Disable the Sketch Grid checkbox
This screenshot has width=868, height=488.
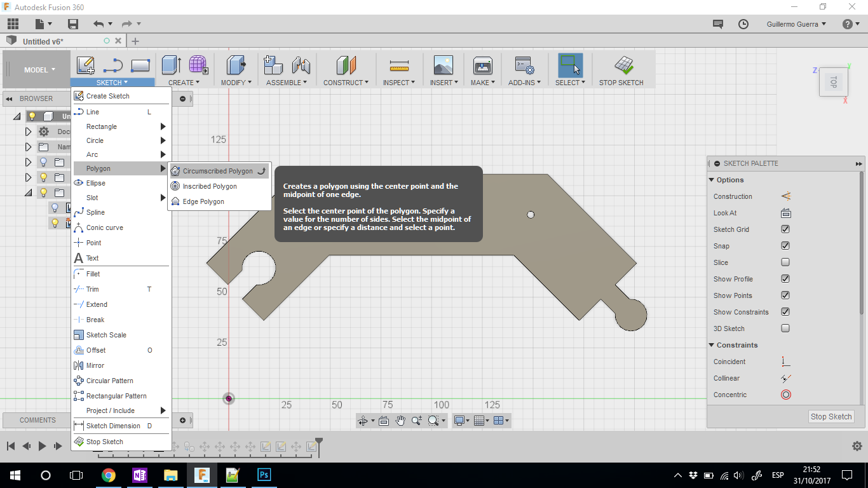[785, 229]
